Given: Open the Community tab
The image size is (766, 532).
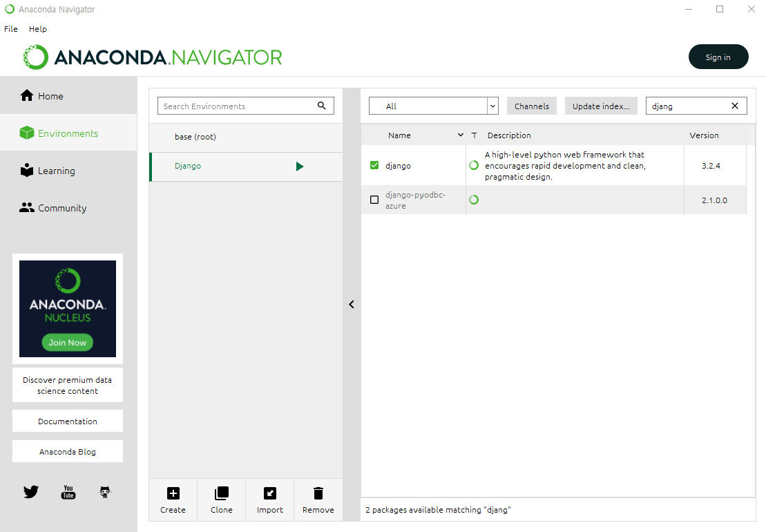Looking at the screenshot, I should [68, 208].
